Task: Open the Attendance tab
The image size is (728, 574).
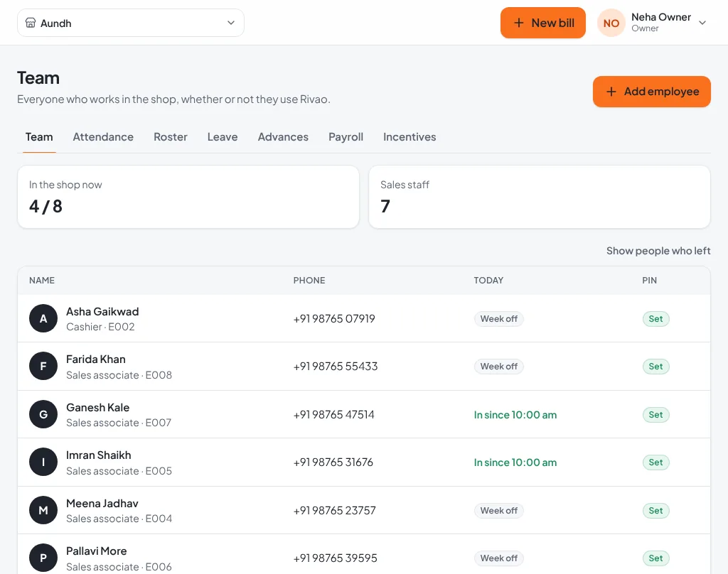Action: tap(103, 137)
